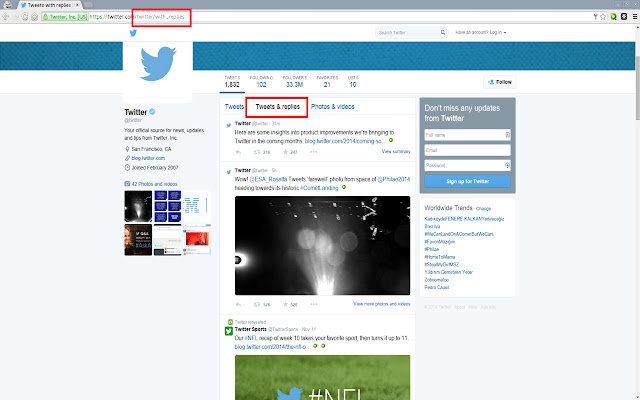Select Tweets & replies tab
The image size is (640, 400).
click(278, 107)
